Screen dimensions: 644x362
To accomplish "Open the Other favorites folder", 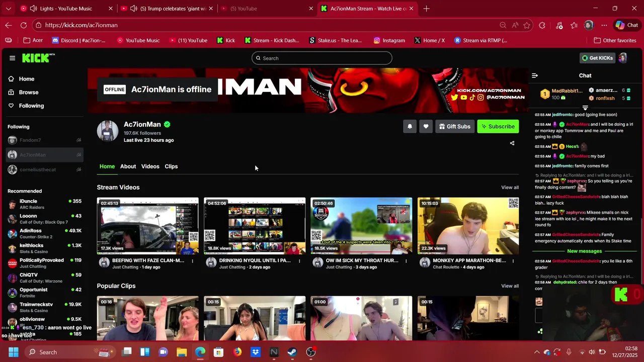I will [615, 40].
